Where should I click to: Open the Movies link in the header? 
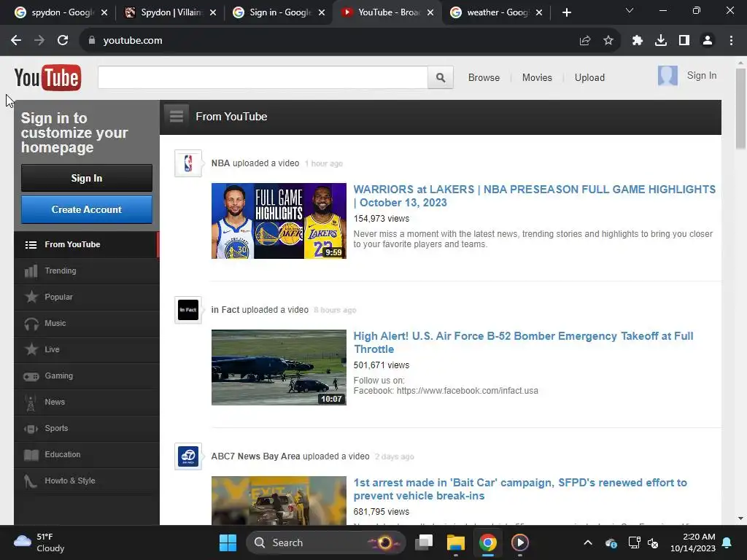coord(537,77)
